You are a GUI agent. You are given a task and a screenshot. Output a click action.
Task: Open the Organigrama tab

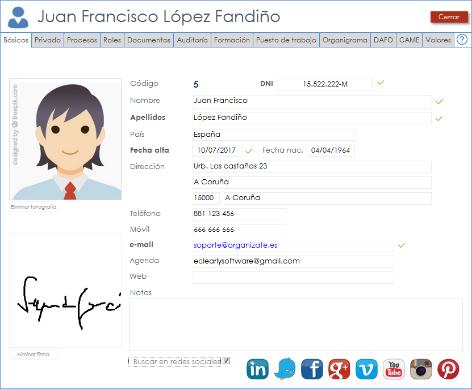(x=345, y=40)
